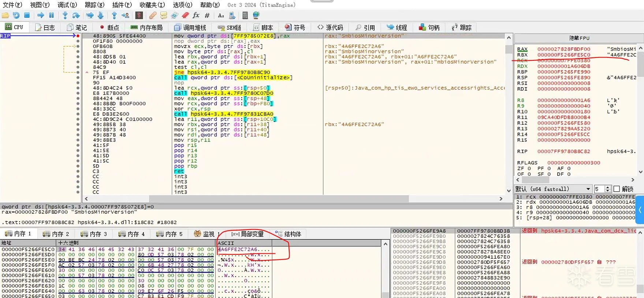Image resolution: width=644 pixels, height=298 pixels.
Task: Open the 内存 5 dump tab
Action: point(169,234)
